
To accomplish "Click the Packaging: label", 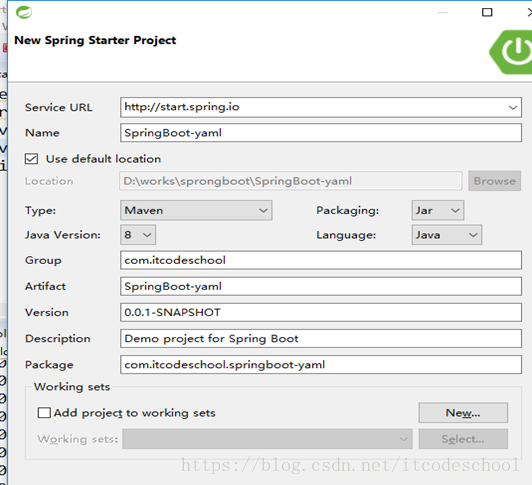I will pyautogui.click(x=347, y=211).
